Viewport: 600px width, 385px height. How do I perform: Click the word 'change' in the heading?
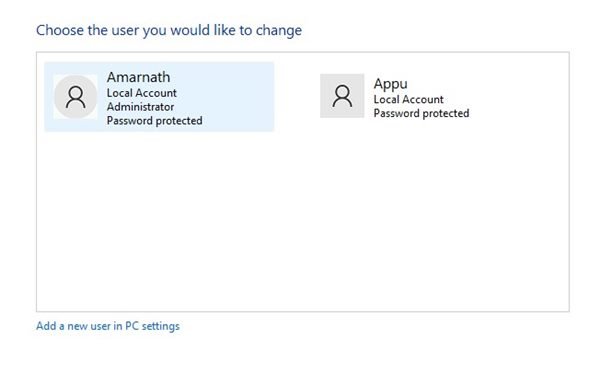point(279,31)
